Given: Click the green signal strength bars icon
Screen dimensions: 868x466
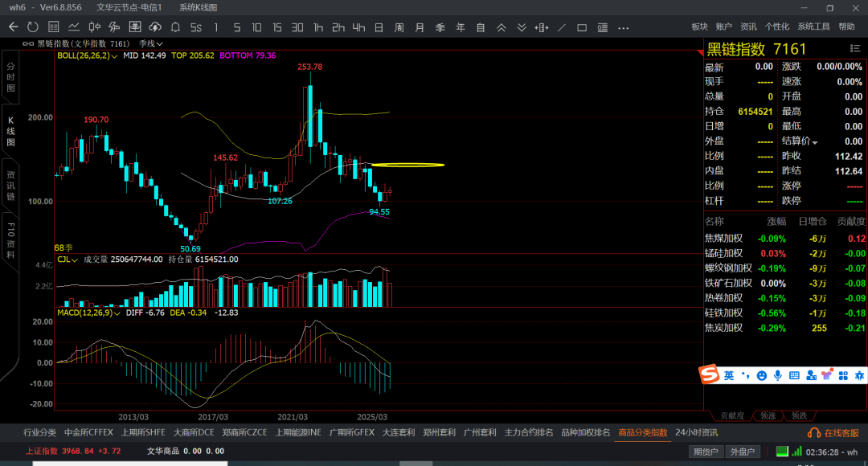Looking at the screenshot, I should (x=796, y=451).
